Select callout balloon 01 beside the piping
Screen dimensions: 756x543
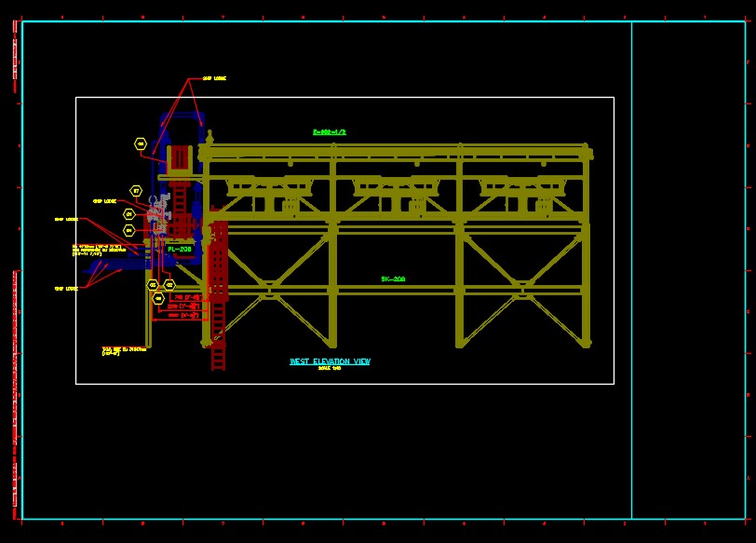point(128,213)
